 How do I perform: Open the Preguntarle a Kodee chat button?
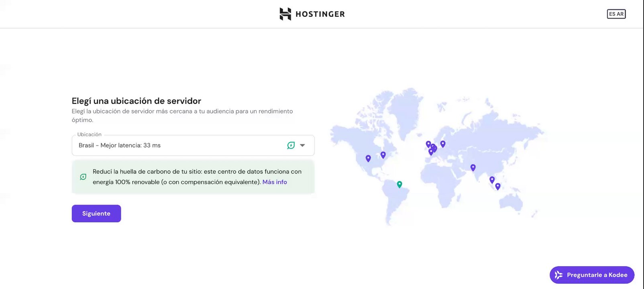[x=592, y=275]
